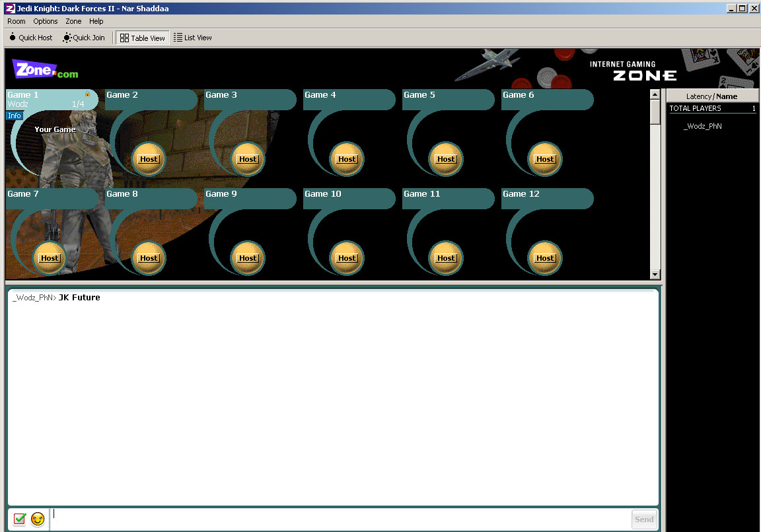Click the Game 10 title
Screen dimensions: 761x532
tap(323, 193)
